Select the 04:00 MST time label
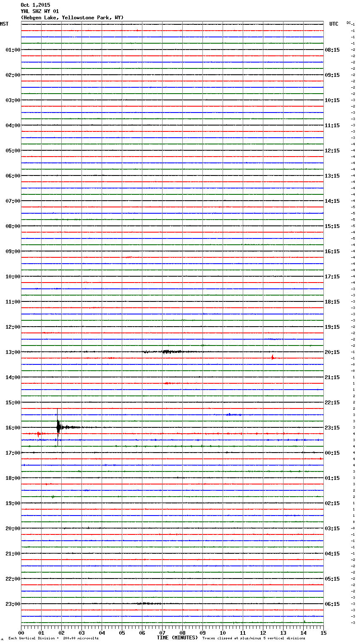The image size is (357, 644). pyautogui.click(x=13, y=126)
